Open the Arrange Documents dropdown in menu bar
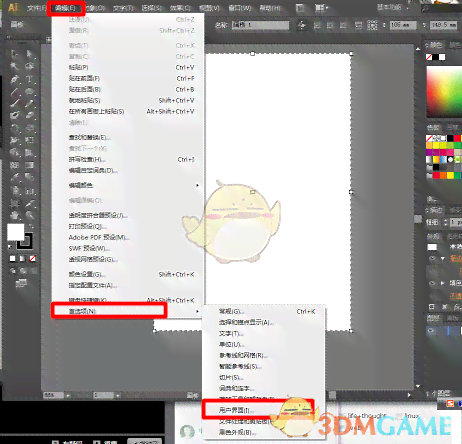Viewport: 462px width, 444px height. coord(321,8)
